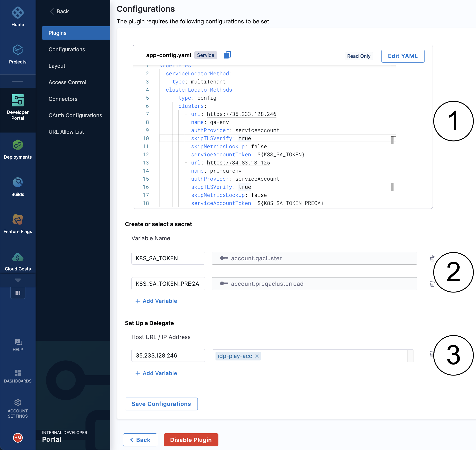476x450 pixels.
Task: Expand the sidebar modules down arrow
Action: [x=18, y=280]
